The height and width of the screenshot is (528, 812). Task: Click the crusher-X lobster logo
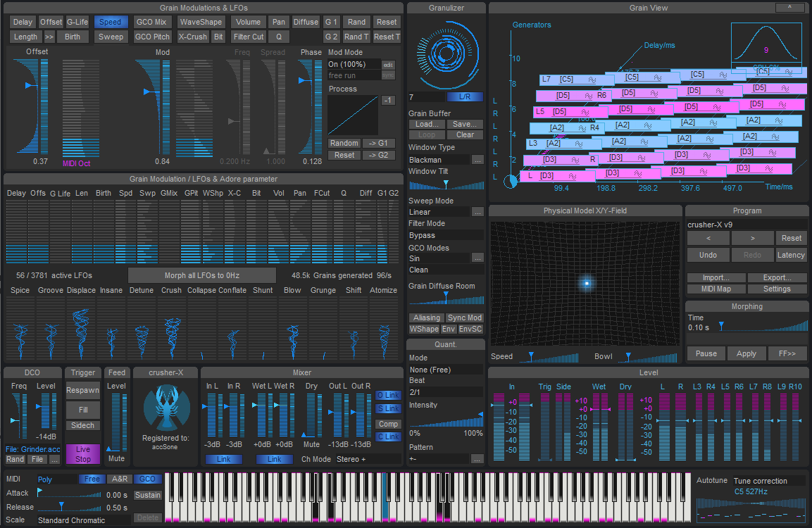pyautogui.click(x=166, y=407)
